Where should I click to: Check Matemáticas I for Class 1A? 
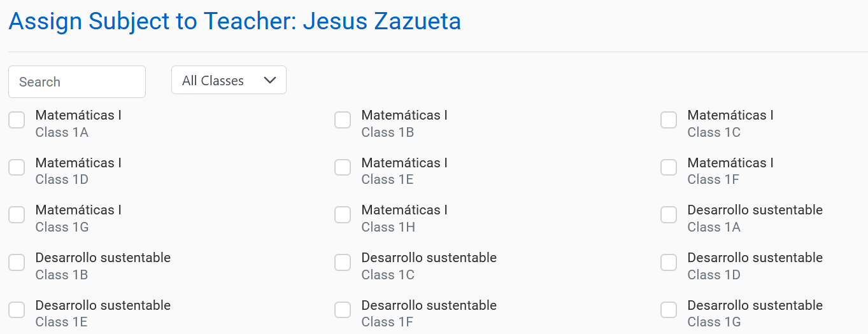tap(17, 120)
